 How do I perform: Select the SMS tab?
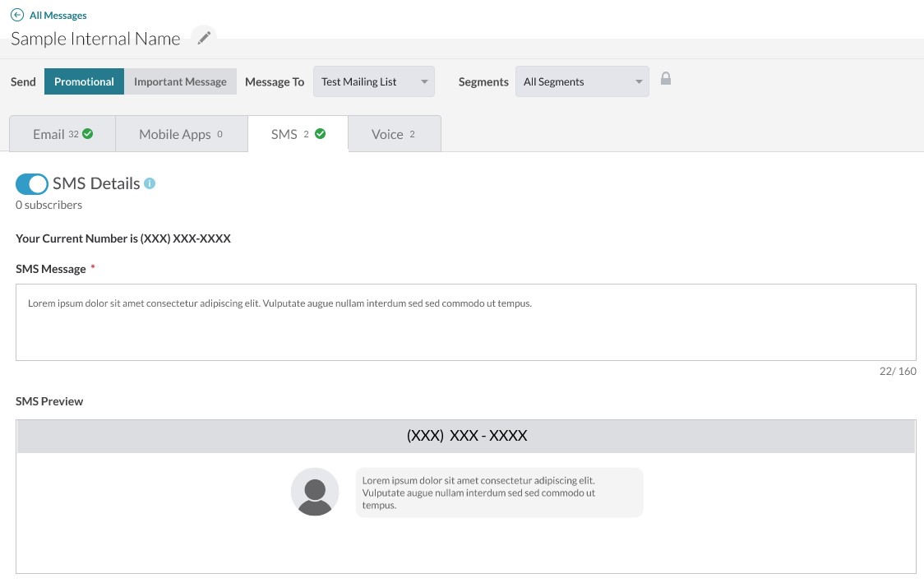pos(298,134)
